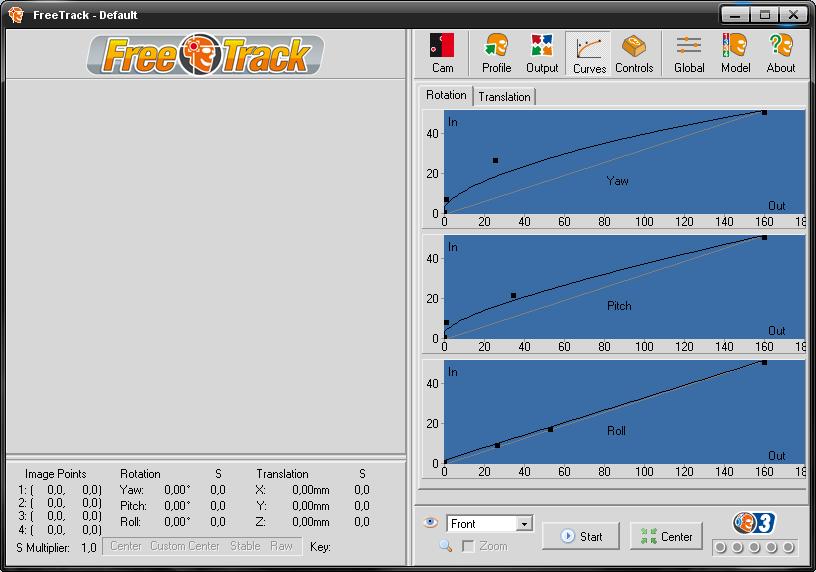
Task: Minimize the FreeTrack window
Action: tap(735, 15)
